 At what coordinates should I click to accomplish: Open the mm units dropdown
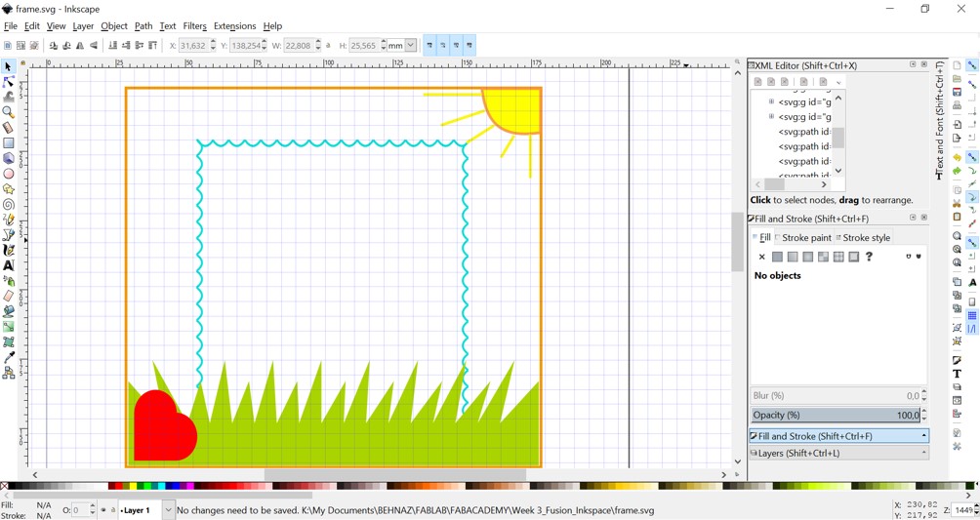411,46
